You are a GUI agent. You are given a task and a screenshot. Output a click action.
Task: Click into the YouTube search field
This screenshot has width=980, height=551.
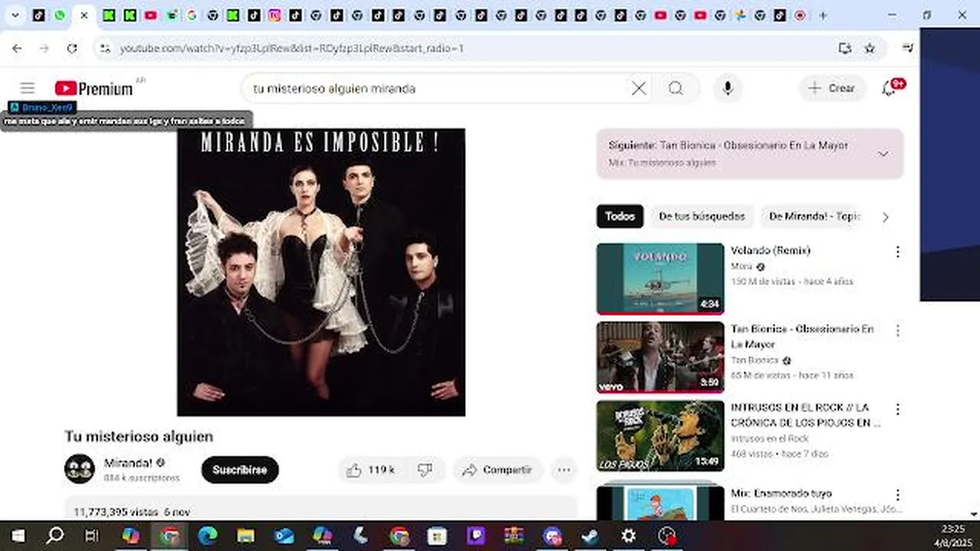click(436, 88)
